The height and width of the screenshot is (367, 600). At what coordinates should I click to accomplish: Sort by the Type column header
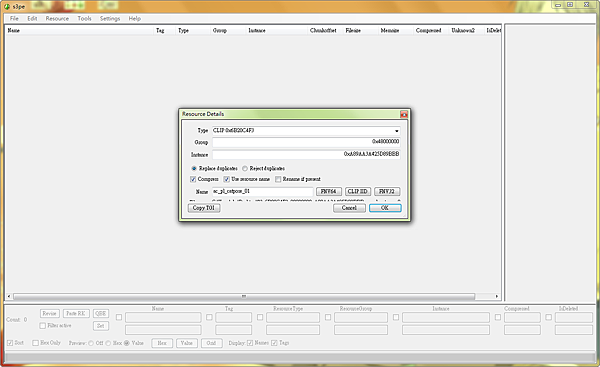193,30
